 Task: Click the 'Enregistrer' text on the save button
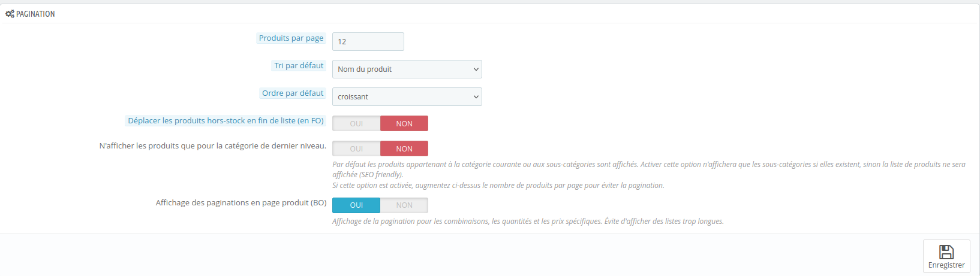click(x=946, y=265)
